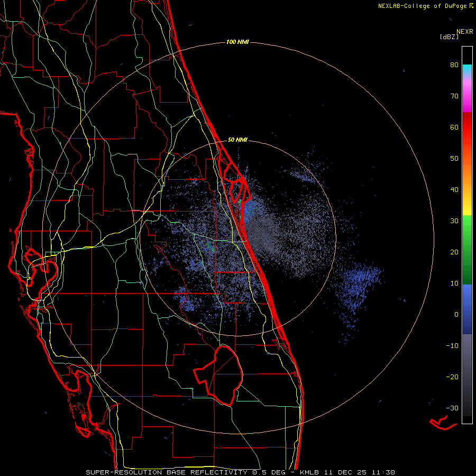
Task: Click the KMLB station identifier in the caption
Action: [310, 472]
